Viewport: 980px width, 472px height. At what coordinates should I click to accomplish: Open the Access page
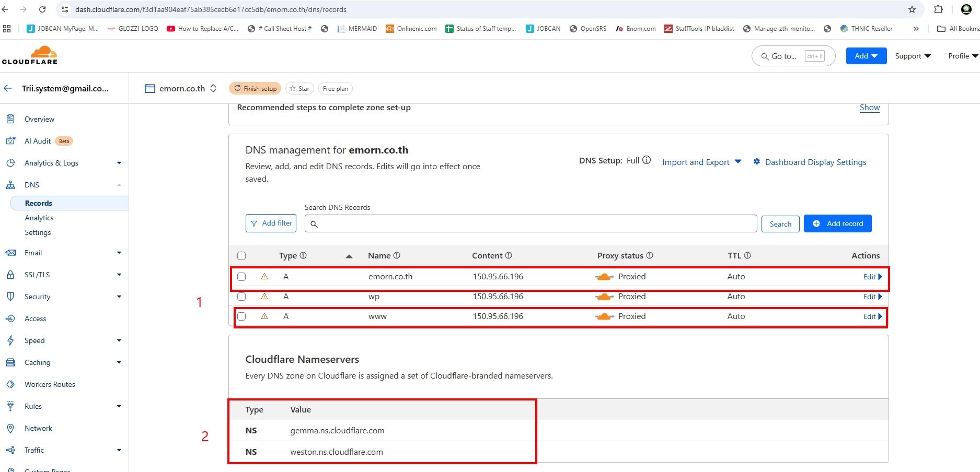(x=35, y=318)
